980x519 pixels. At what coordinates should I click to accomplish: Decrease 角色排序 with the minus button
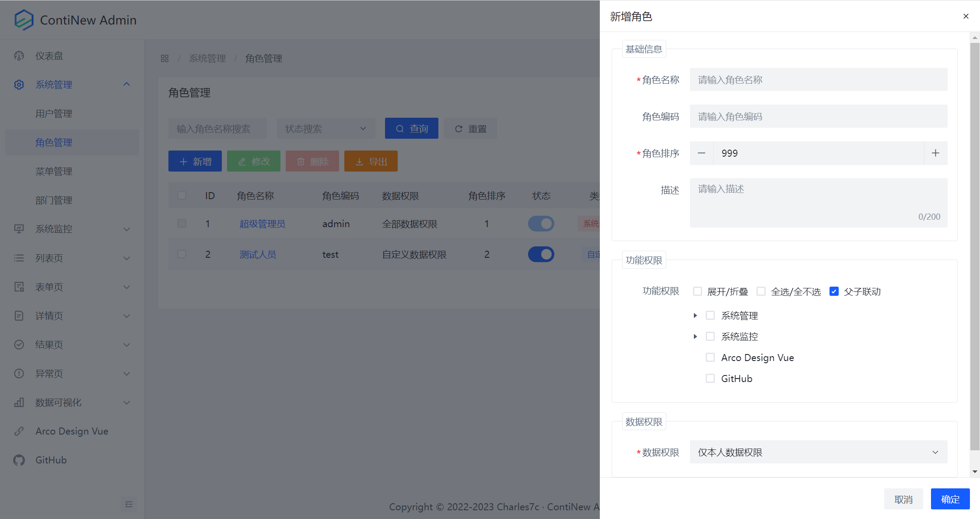tap(701, 153)
